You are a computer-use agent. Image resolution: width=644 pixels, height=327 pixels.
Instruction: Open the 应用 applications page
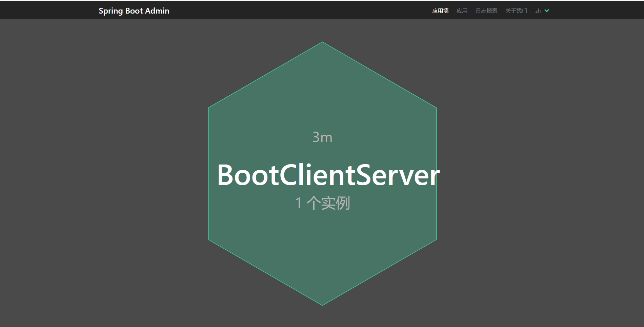(x=462, y=11)
